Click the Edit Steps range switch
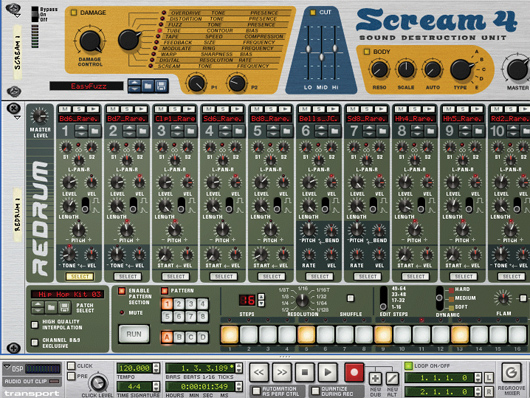Screen dimensions: 530x398 pos(383,299)
